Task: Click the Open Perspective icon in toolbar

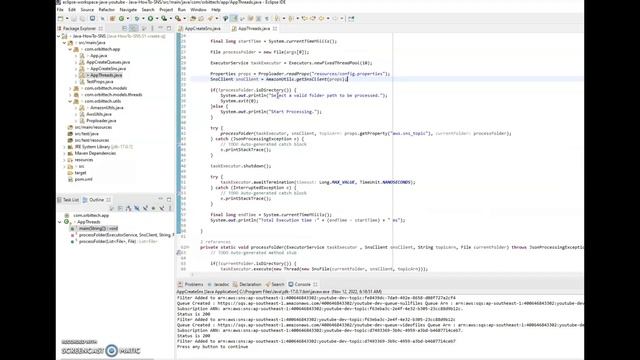Action: point(351,19)
